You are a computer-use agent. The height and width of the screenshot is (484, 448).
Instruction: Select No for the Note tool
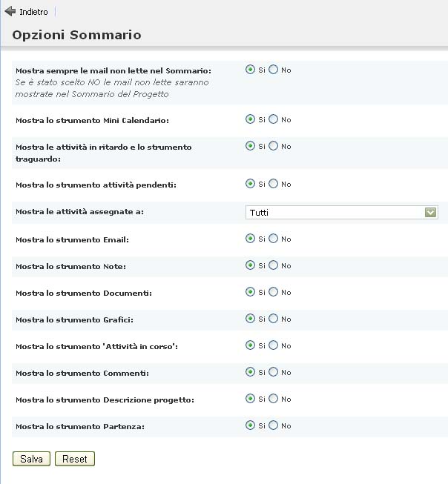click(x=274, y=265)
